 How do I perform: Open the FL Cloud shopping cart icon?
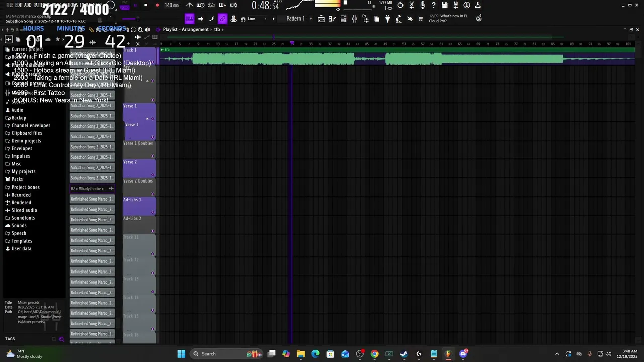[x=421, y=19]
